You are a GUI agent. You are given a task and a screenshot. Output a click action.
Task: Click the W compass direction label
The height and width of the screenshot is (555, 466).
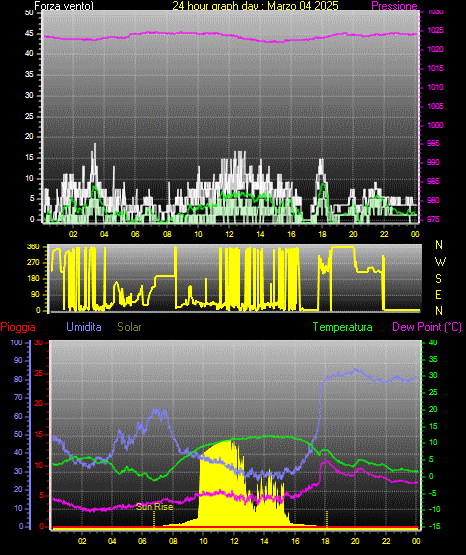(440, 262)
